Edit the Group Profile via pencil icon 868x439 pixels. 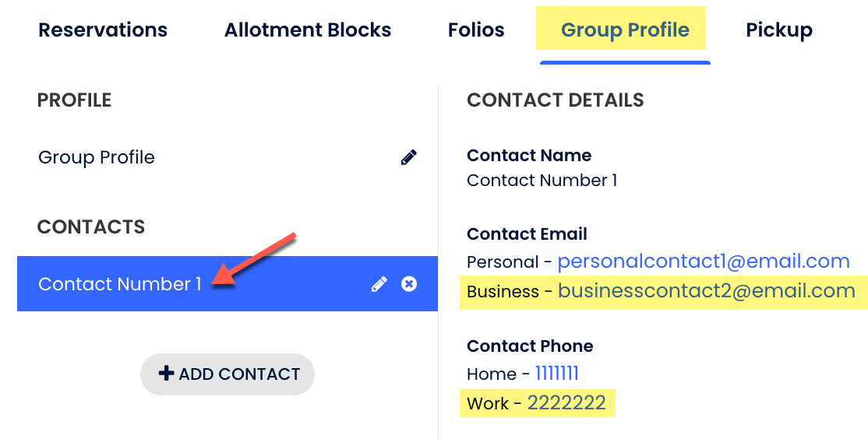tap(408, 157)
